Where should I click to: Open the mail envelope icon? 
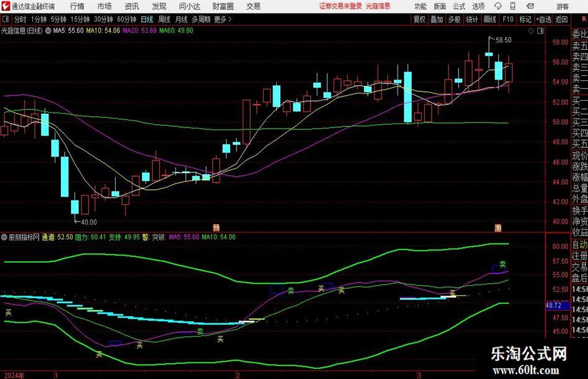point(530,6)
